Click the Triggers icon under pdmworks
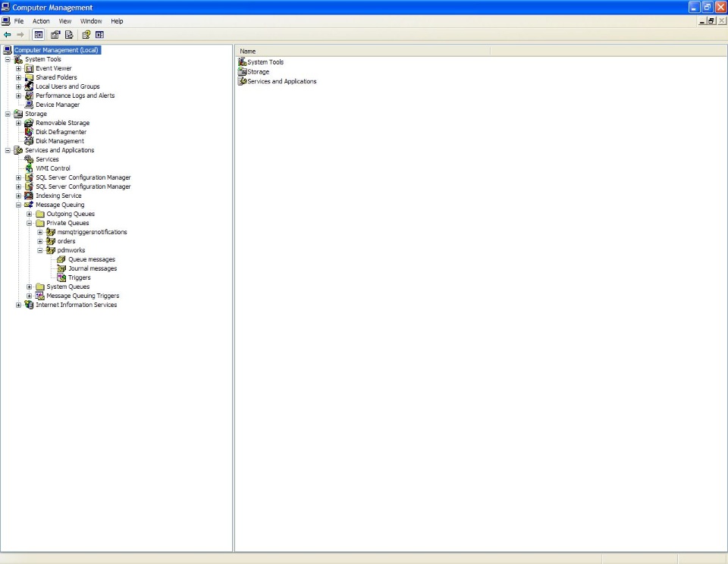Screen dimensions: 728x564 click(x=61, y=277)
